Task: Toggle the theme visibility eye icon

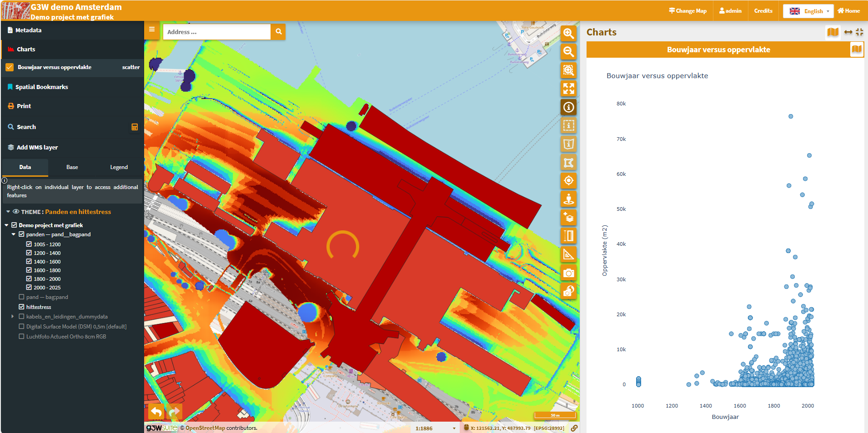Action: point(16,212)
